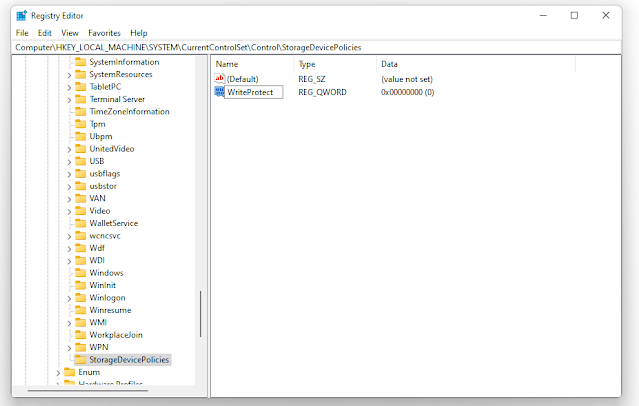Click the Video folder icon
This screenshot has width=639, height=406.
click(x=81, y=211)
